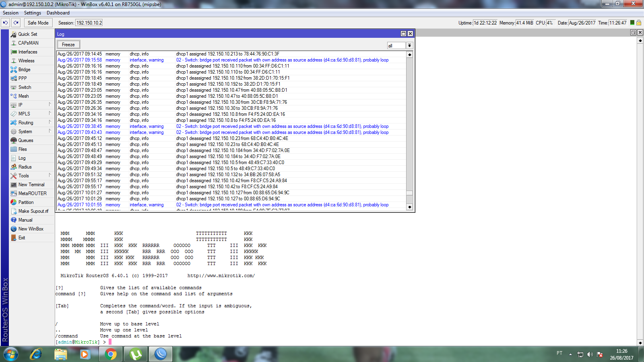Image resolution: width=644 pixels, height=362 pixels.
Task: Select the 09:15:58 bridge loop warning
Action: (231, 60)
